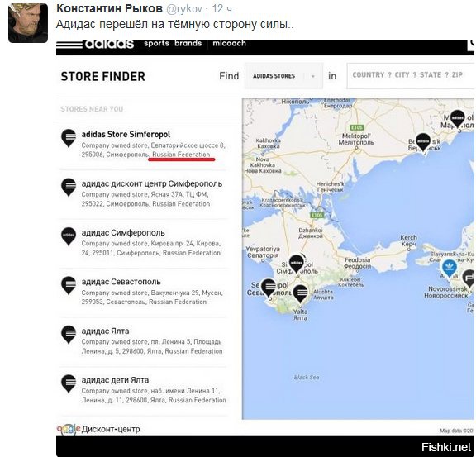Click the Map data attribution text
Viewport: 476px width, 457px height.
pyautogui.click(x=457, y=431)
